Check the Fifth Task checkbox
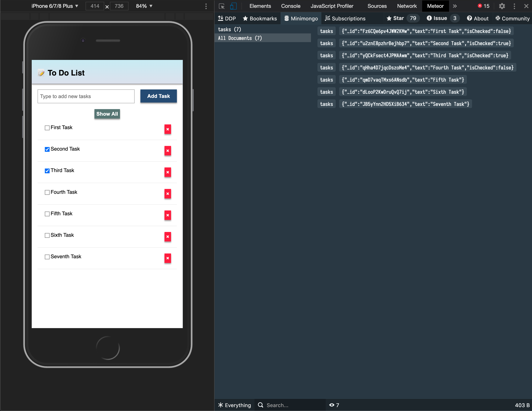 click(x=47, y=214)
